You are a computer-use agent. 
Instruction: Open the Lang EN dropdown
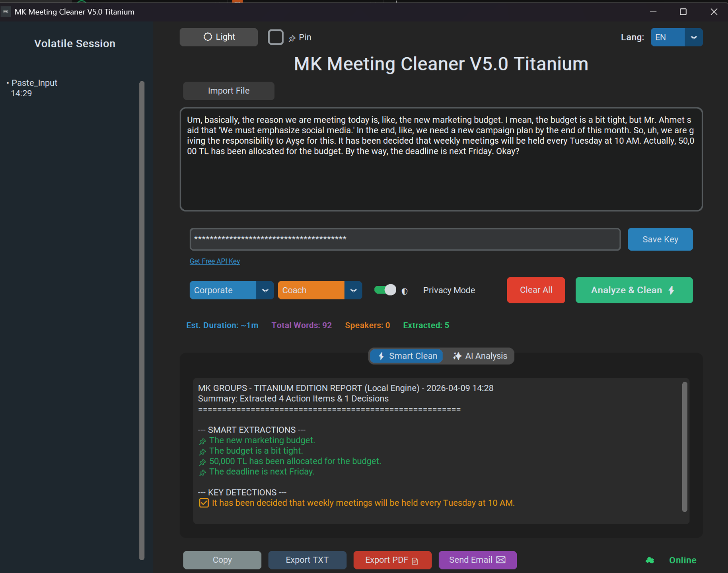pyautogui.click(x=676, y=37)
